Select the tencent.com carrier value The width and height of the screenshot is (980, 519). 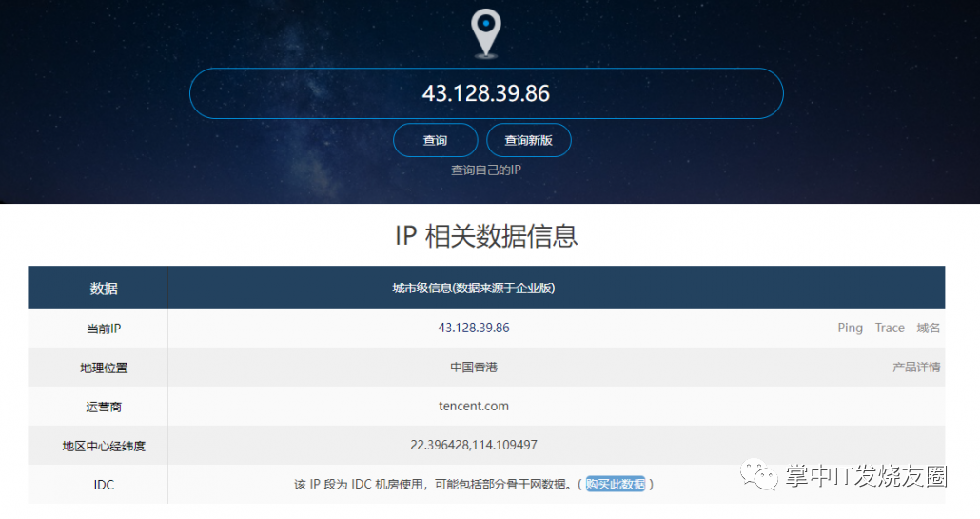click(x=474, y=406)
